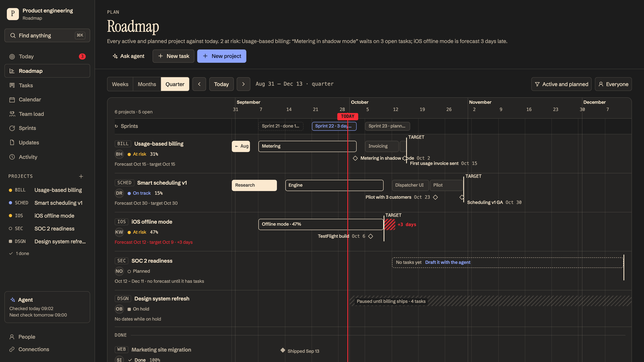Open the Active and planned filter

coord(561,84)
